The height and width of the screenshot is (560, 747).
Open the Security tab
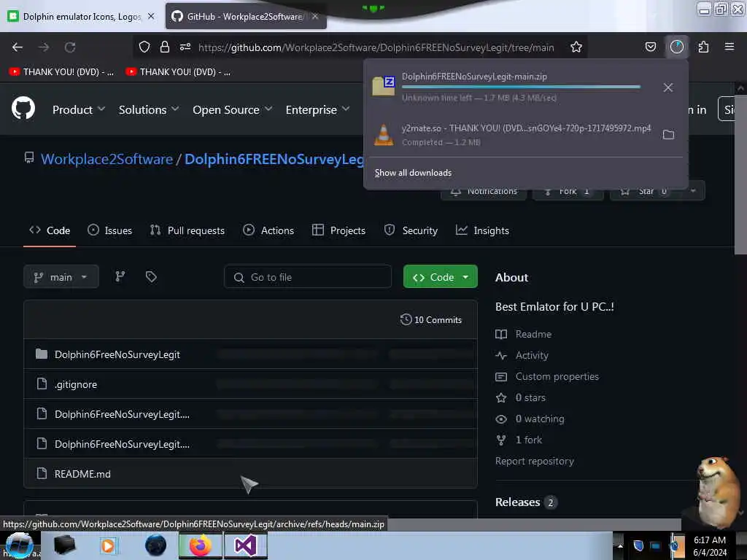point(411,230)
